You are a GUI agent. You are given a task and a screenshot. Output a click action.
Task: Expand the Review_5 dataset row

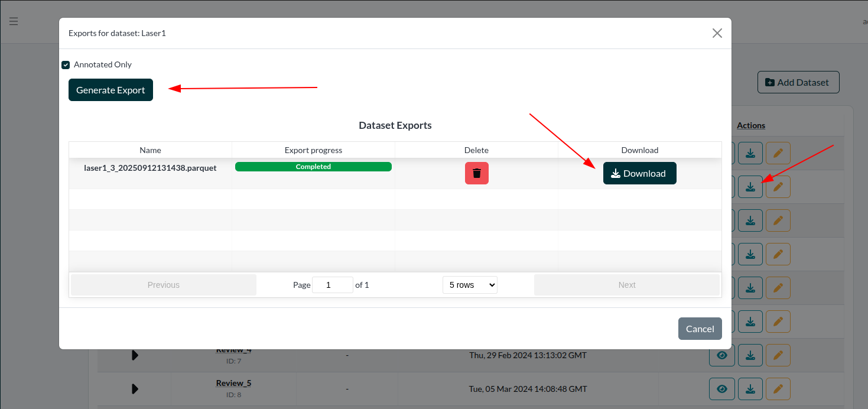135,389
